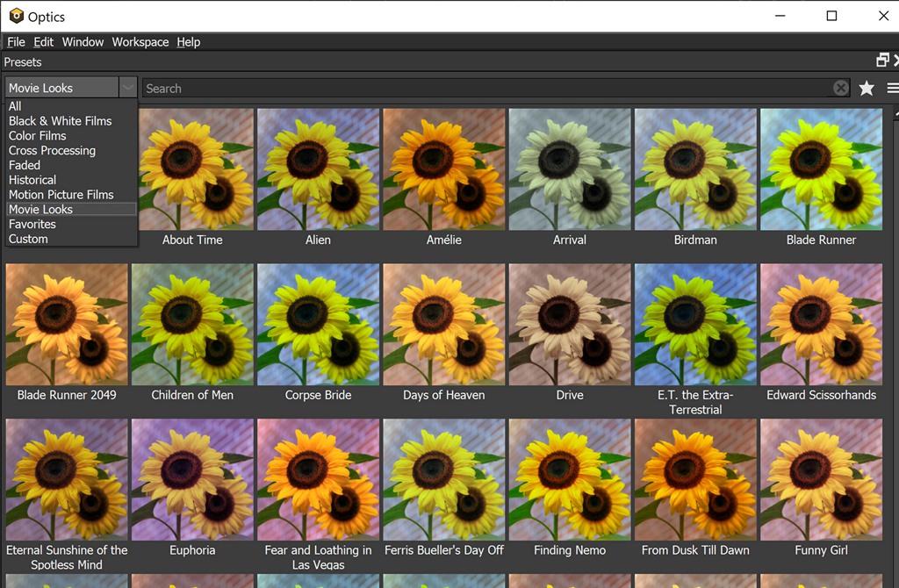Click the Optics app logo icon

(x=17, y=16)
